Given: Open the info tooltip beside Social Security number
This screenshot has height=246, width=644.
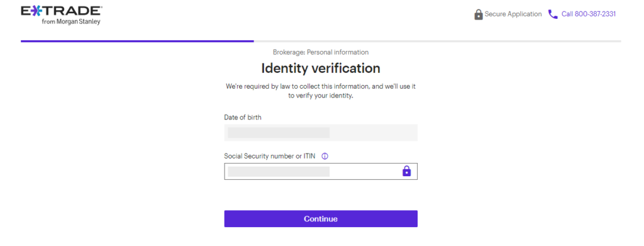Looking at the screenshot, I should pyautogui.click(x=325, y=157).
